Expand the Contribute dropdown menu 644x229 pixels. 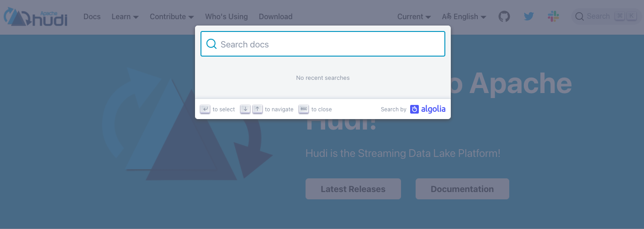coord(172,16)
